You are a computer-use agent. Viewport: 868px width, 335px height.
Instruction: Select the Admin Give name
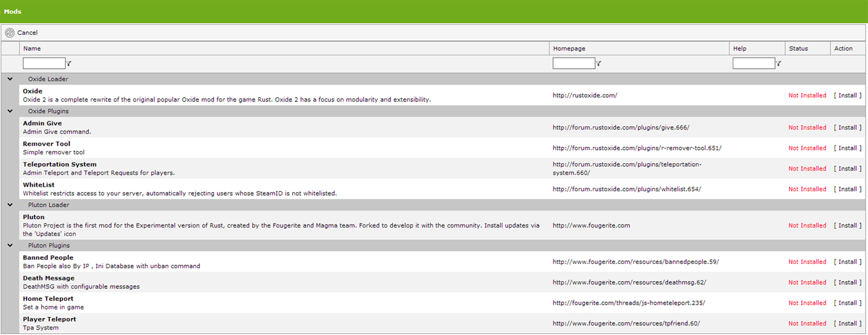[x=42, y=123]
